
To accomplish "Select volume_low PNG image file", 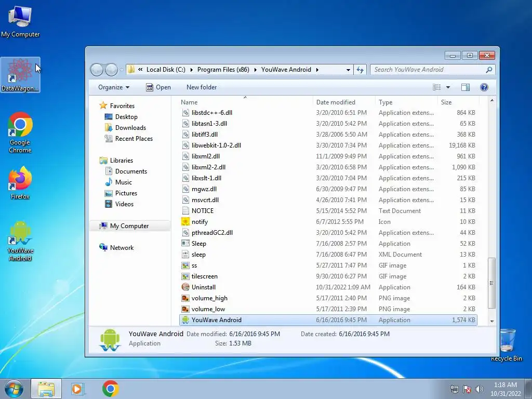I will pos(328,309).
